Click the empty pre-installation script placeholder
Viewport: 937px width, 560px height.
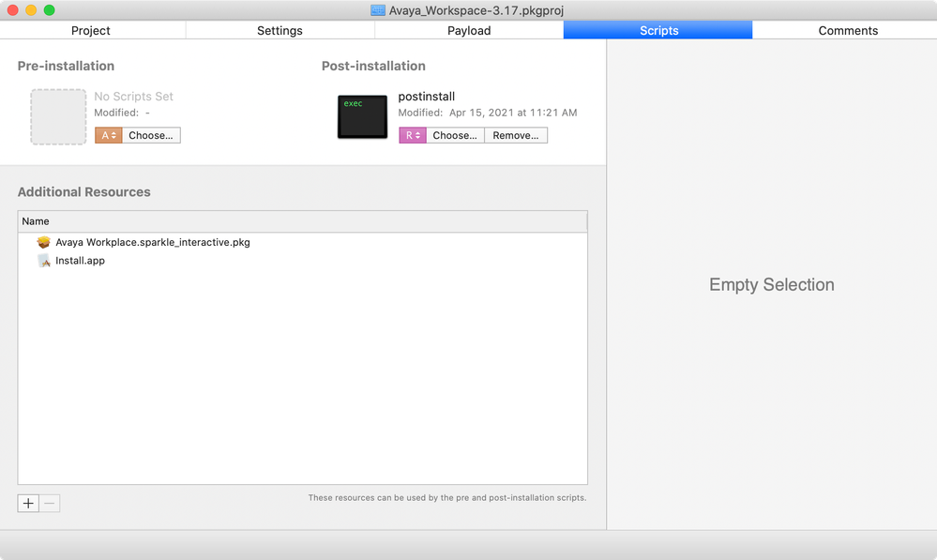(x=58, y=116)
